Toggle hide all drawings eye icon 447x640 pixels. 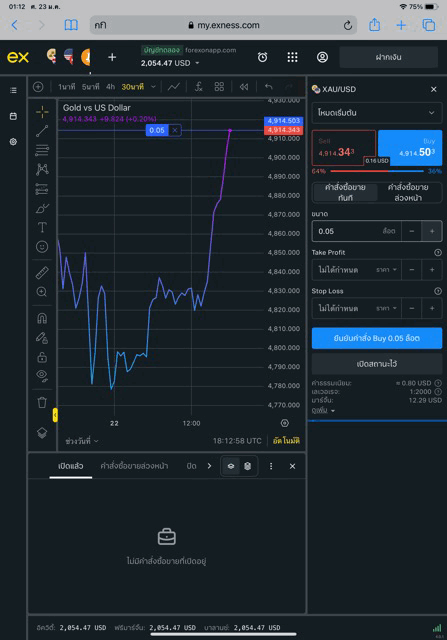[42, 376]
